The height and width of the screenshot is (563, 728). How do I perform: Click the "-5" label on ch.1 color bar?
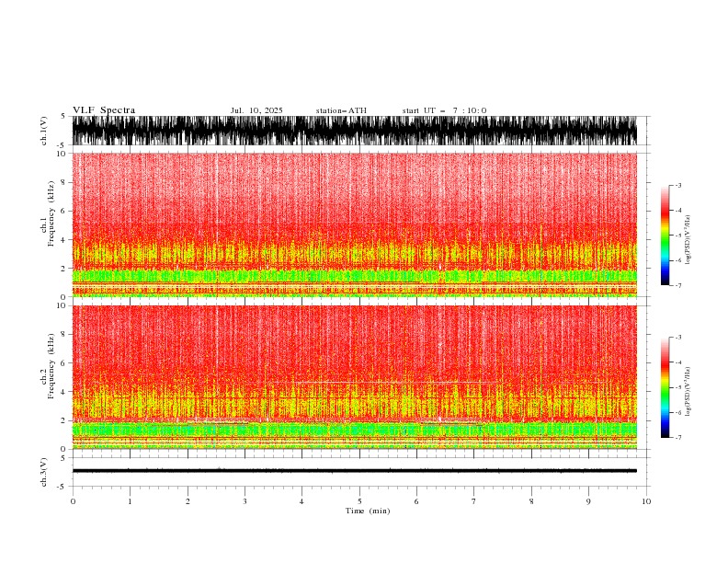(678, 236)
